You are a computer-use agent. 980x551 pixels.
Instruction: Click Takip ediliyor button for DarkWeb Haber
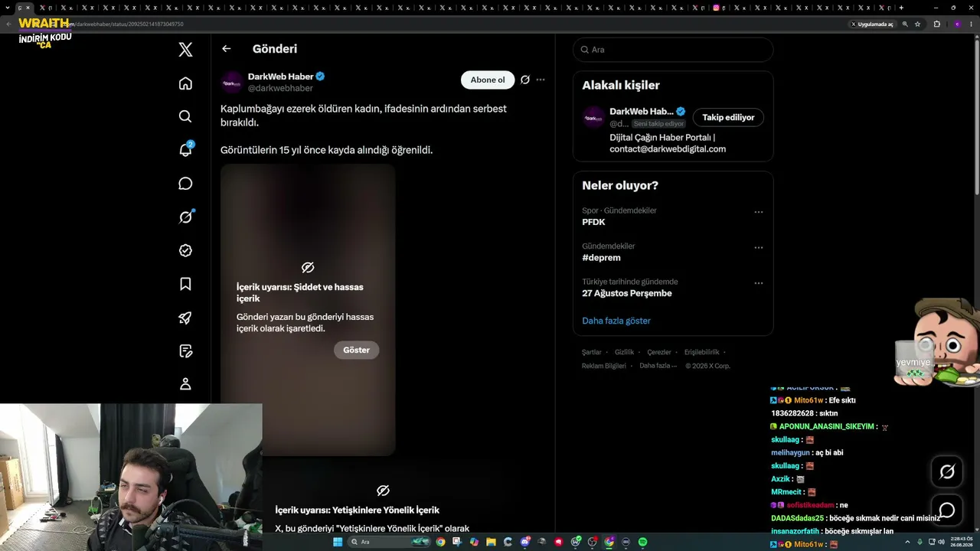point(728,117)
